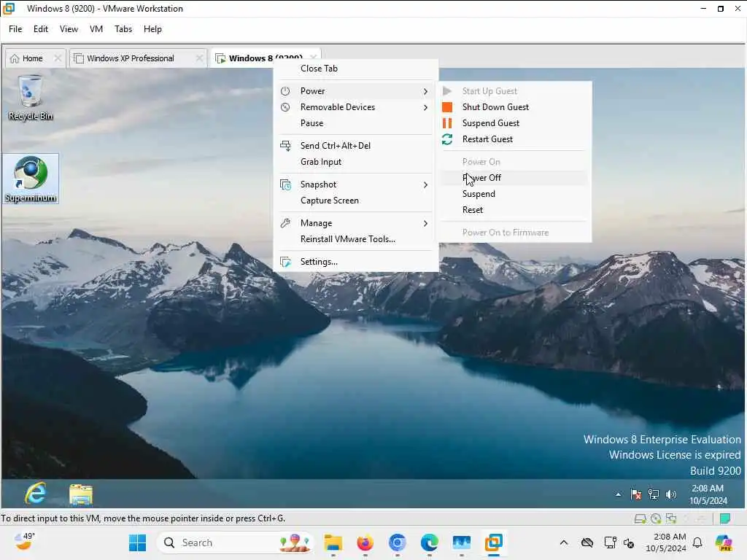Image resolution: width=747 pixels, height=560 pixels.
Task: Open the Help menu
Action: click(152, 29)
